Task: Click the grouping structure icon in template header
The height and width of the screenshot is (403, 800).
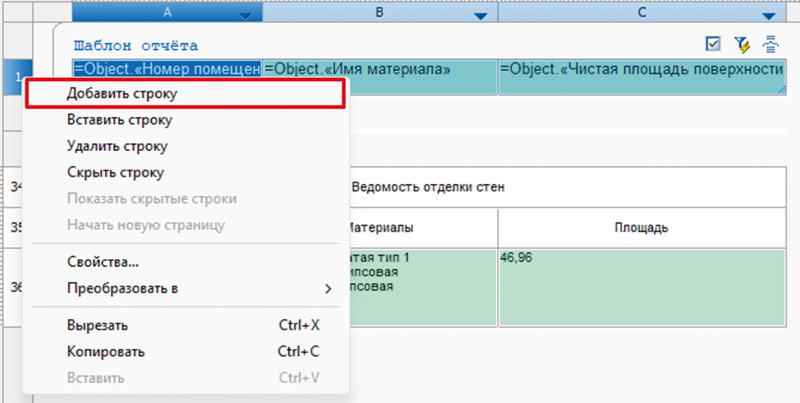Action: (771, 44)
